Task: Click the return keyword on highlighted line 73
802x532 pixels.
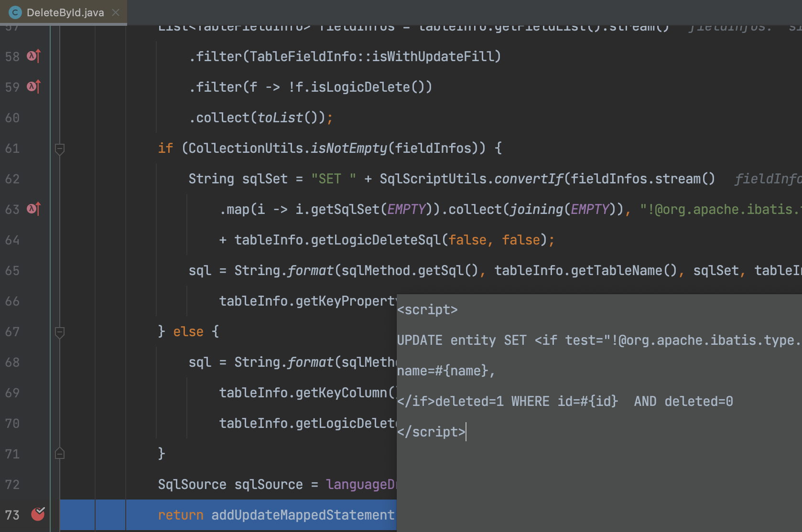Action: [181, 515]
